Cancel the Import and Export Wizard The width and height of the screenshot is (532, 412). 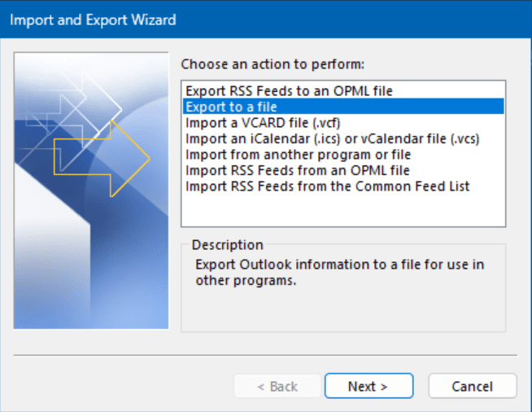473,386
